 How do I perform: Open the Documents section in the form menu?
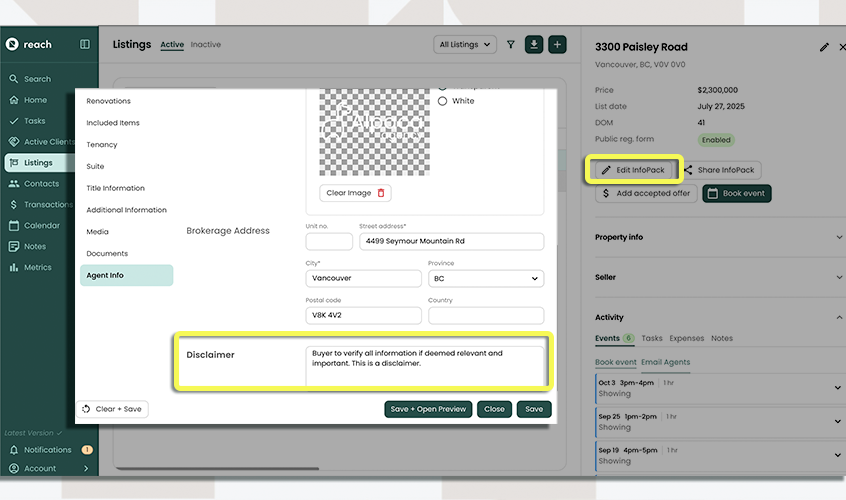coord(107,254)
